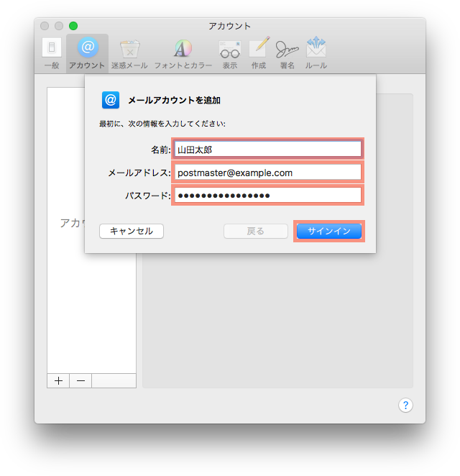The width and height of the screenshot is (460, 476).
Task: Add account with the plus button
Action: click(x=58, y=380)
